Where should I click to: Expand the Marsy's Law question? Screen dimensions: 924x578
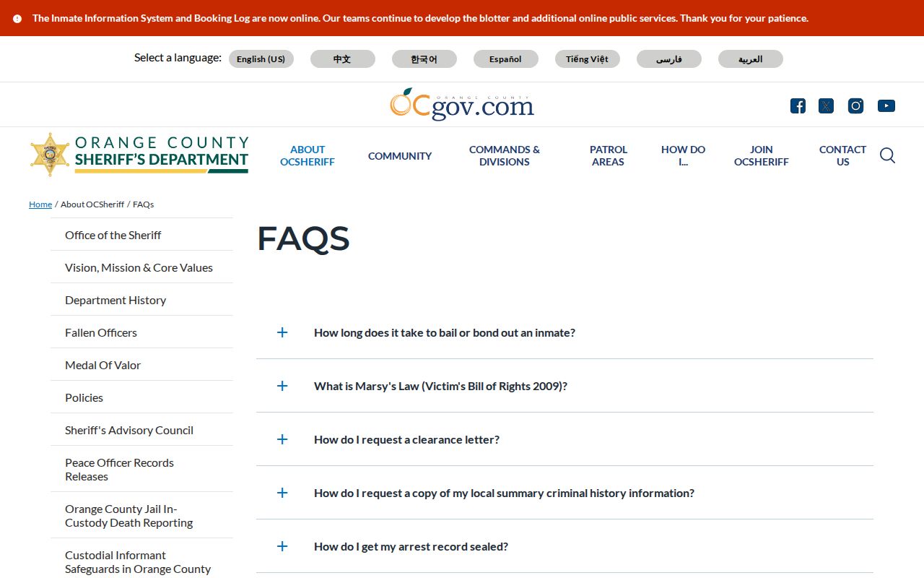(x=565, y=386)
